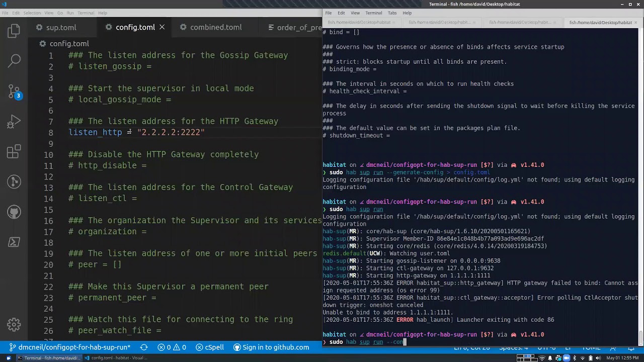Click the '# local_gossip_mode =' line
The height and width of the screenshot is (362, 644).
pos(120,100)
